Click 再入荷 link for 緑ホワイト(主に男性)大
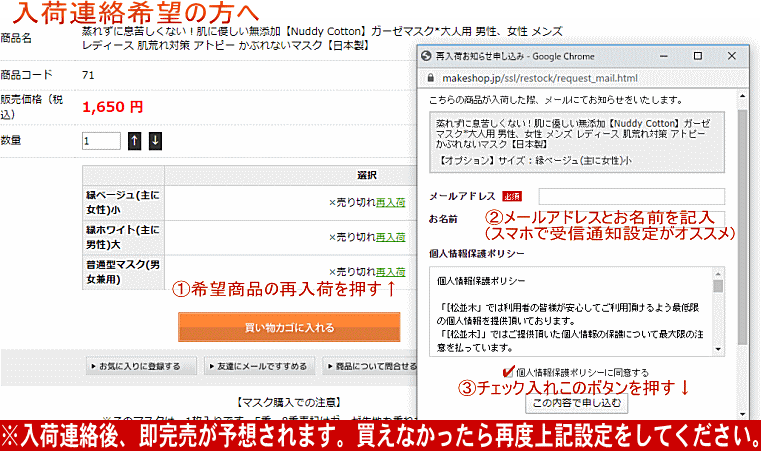The height and width of the screenshot is (451, 761). pyautogui.click(x=390, y=237)
